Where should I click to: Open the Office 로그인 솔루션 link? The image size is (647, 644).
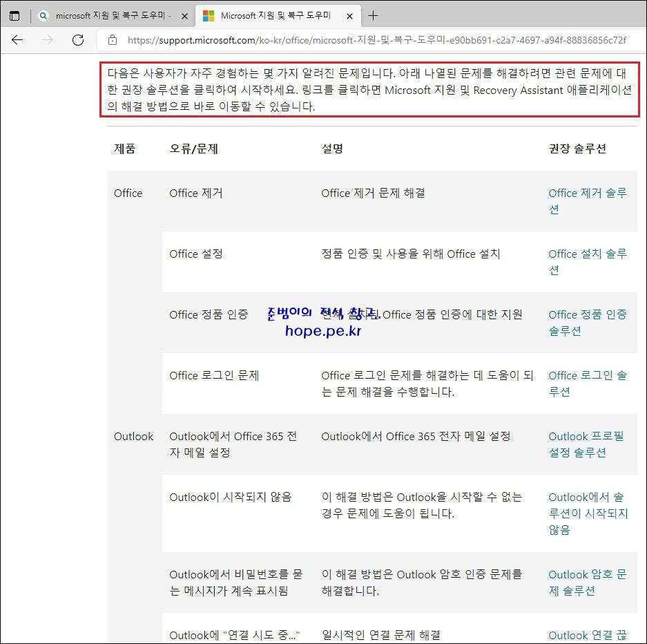[588, 383]
